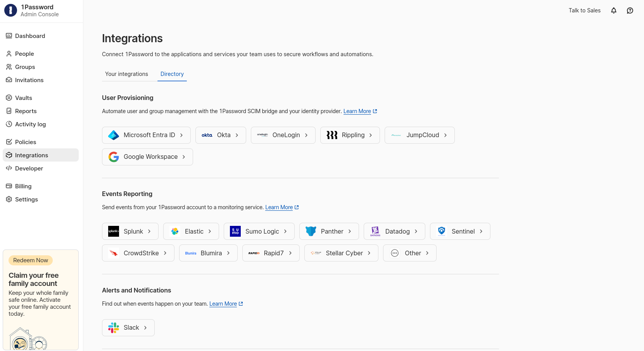Screen dimensions: 644x351
Task: Click the Splunk logo icon
Action: (114, 231)
